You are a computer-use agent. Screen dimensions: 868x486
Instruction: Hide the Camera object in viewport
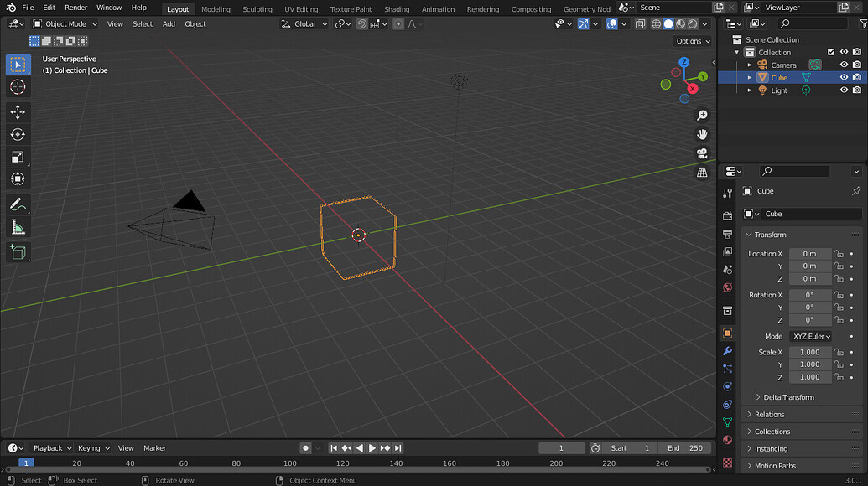click(844, 65)
